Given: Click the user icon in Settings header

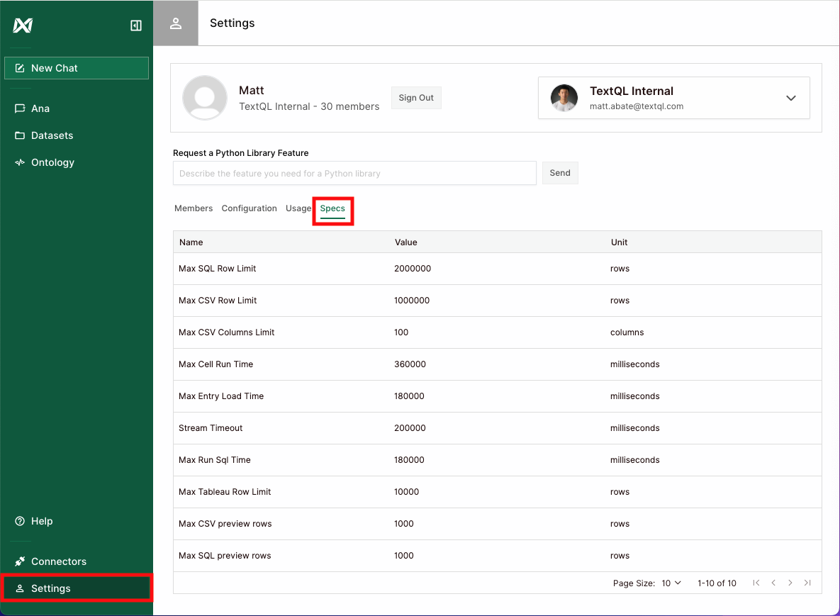Looking at the screenshot, I should pyautogui.click(x=176, y=23).
